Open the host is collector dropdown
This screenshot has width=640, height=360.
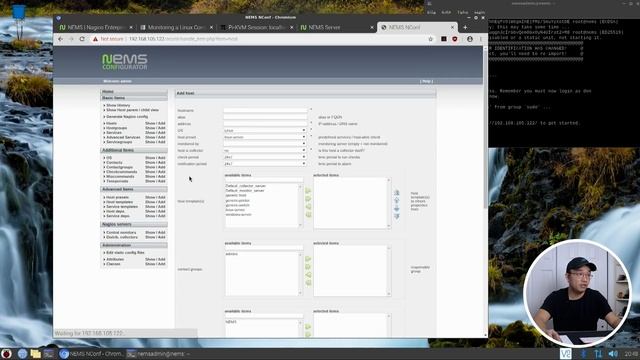265,150
